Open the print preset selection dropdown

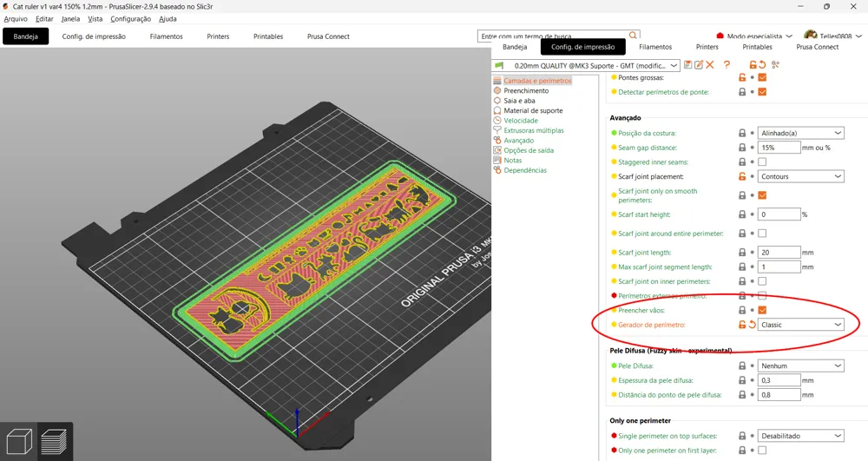[586, 65]
